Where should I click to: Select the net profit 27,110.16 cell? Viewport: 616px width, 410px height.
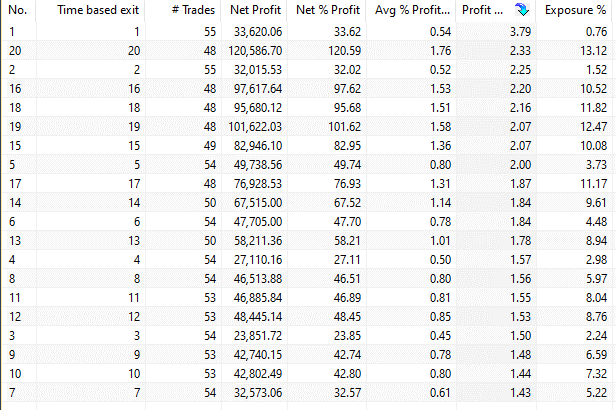[x=255, y=259]
